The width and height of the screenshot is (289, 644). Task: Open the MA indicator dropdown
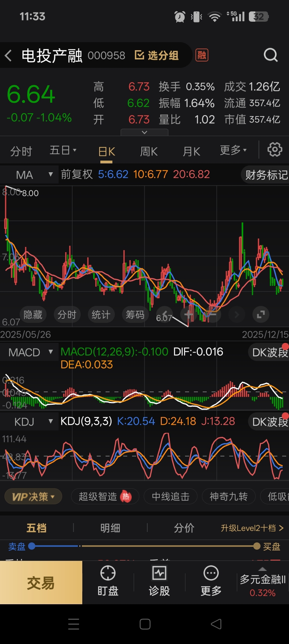point(29,175)
